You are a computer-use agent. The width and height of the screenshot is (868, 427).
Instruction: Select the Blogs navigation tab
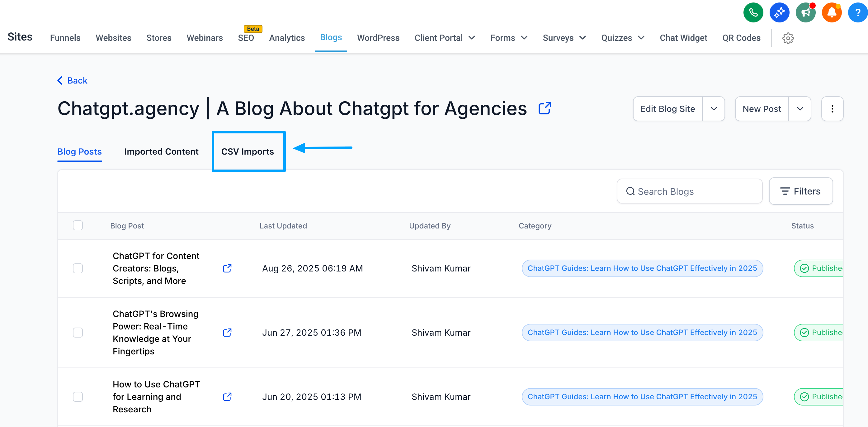[x=331, y=37]
